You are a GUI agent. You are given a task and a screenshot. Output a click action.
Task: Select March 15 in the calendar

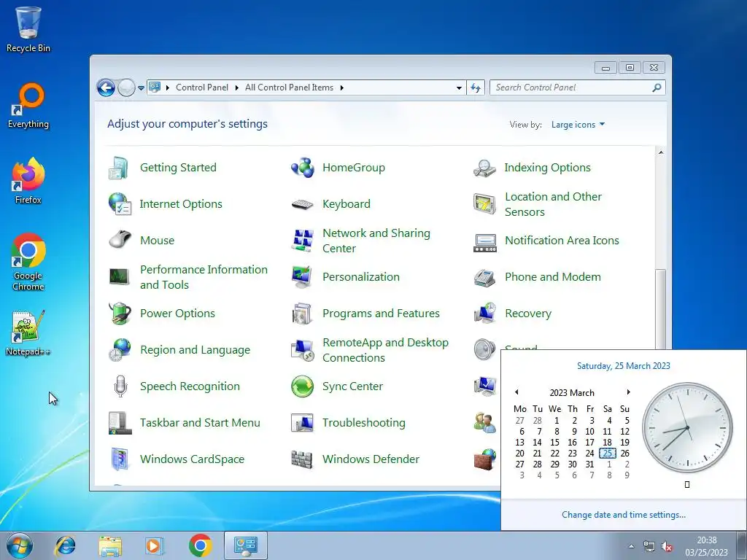pyautogui.click(x=554, y=443)
